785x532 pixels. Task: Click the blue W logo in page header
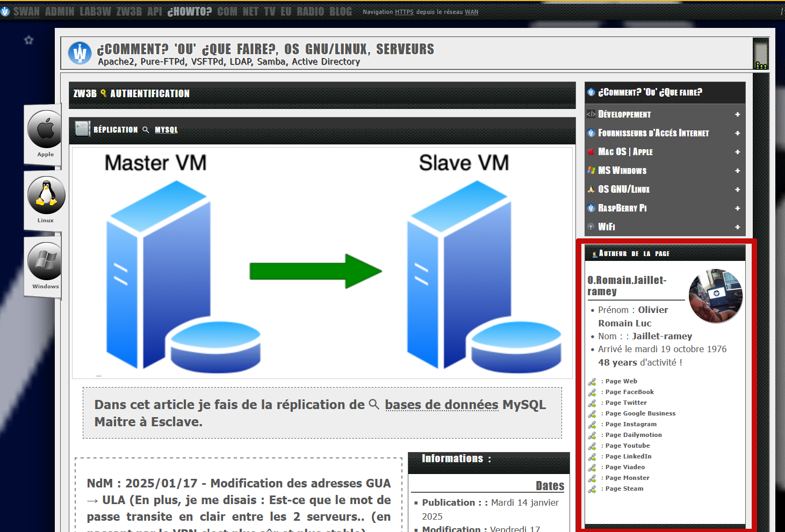(x=80, y=53)
